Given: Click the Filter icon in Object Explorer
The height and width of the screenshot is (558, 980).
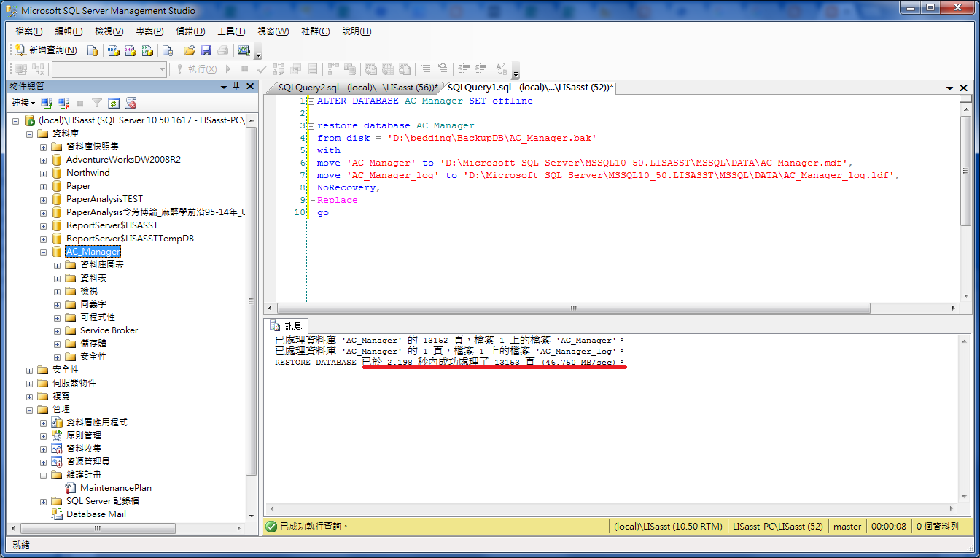Looking at the screenshot, I should 96,102.
